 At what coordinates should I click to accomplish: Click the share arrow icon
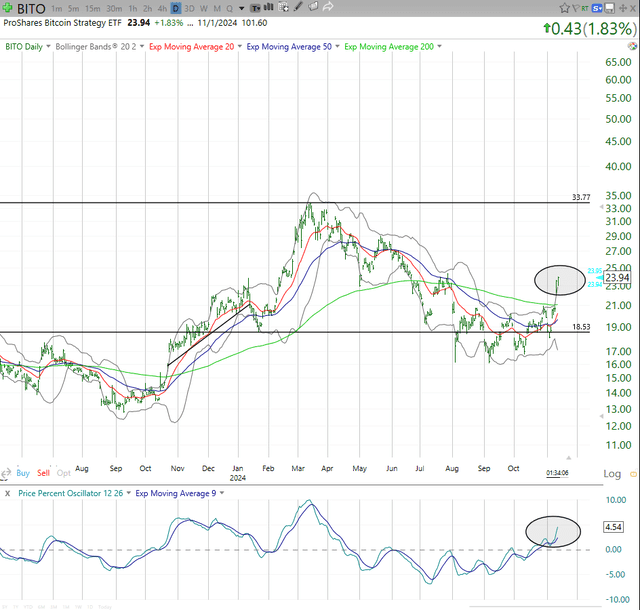(328, 7)
